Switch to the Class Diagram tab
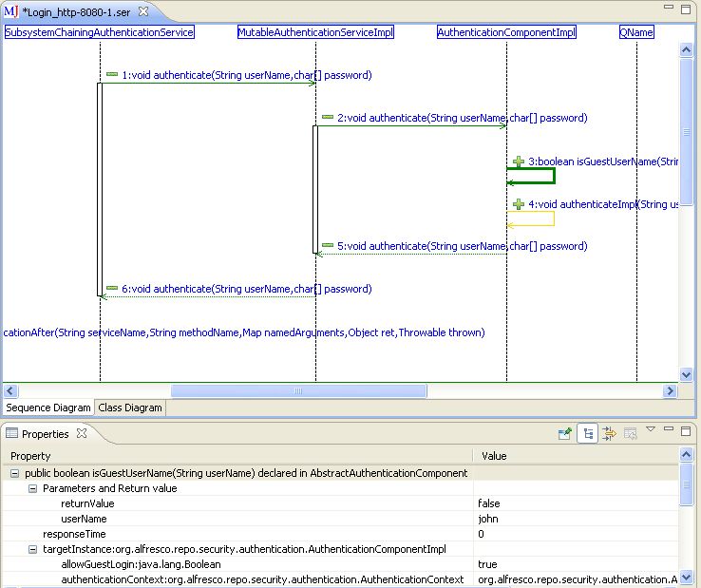The image size is (701, 588). tap(130, 408)
